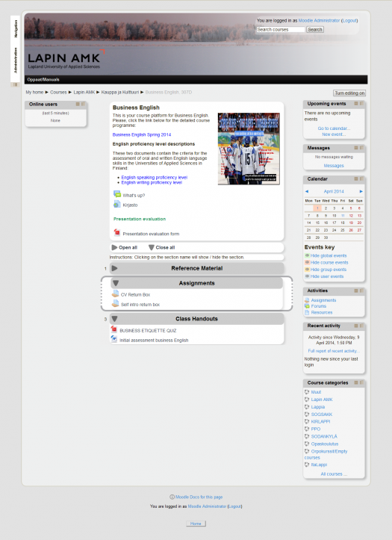
Task: Click the Lappia category icon
Action: click(x=307, y=407)
